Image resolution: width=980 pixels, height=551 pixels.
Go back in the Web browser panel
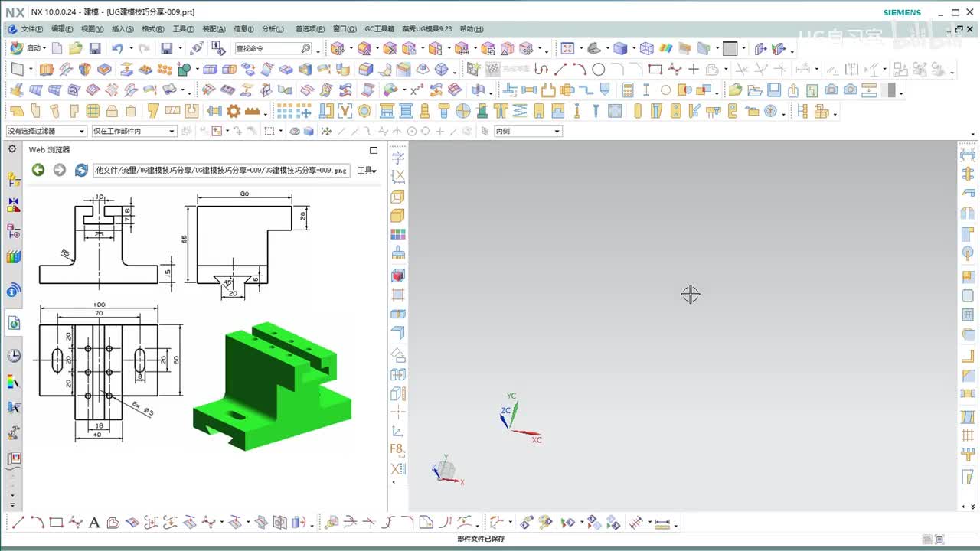click(38, 170)
